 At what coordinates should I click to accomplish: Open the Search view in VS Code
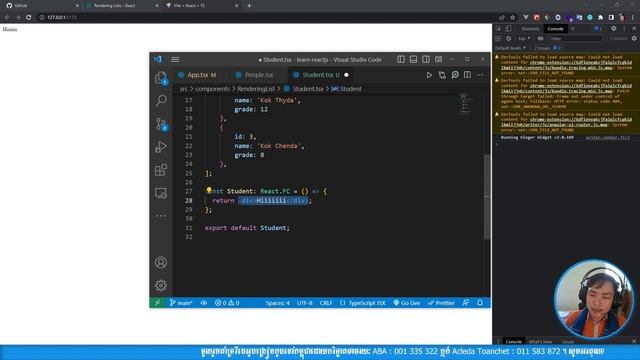point(161,100)
